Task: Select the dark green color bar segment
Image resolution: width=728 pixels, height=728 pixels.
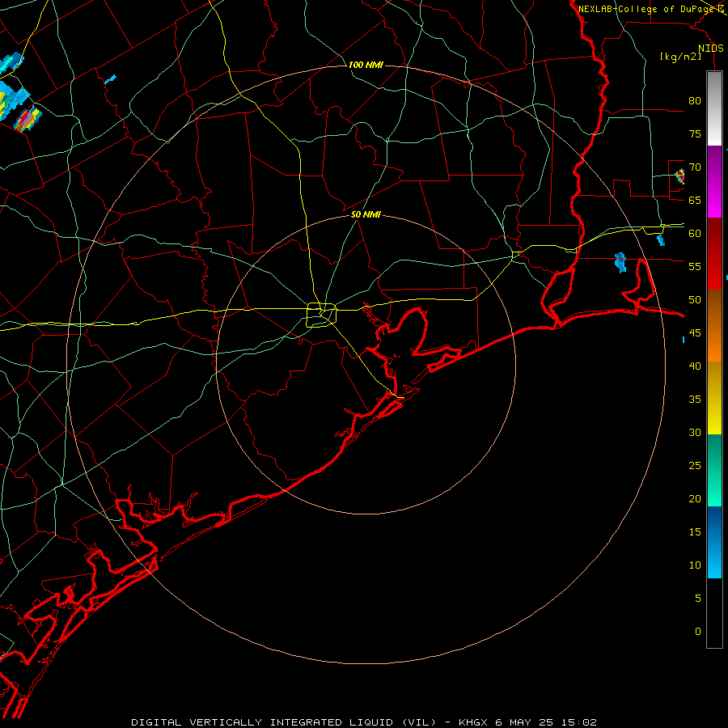Action: (714, 453)
